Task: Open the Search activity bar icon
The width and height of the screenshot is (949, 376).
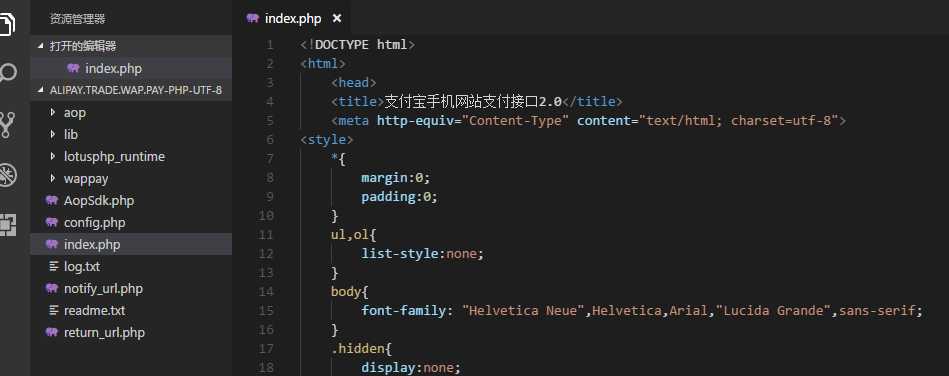Action: [7, 73]
